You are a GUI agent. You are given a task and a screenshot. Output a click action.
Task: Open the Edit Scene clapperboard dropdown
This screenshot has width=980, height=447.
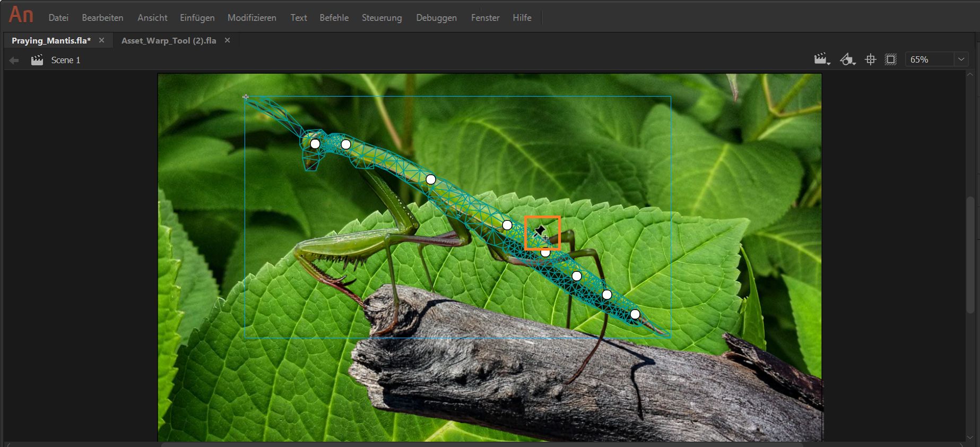tap(822, 59)
